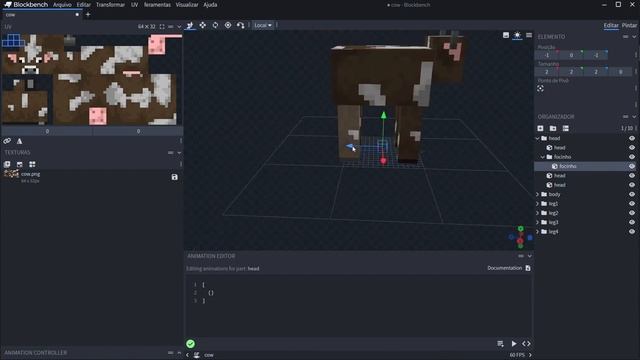Image resolution: width=640 pixels, height=360 pixels.
Task: Click the code brackets icon in animation editor
Action: tap(526, 344)
